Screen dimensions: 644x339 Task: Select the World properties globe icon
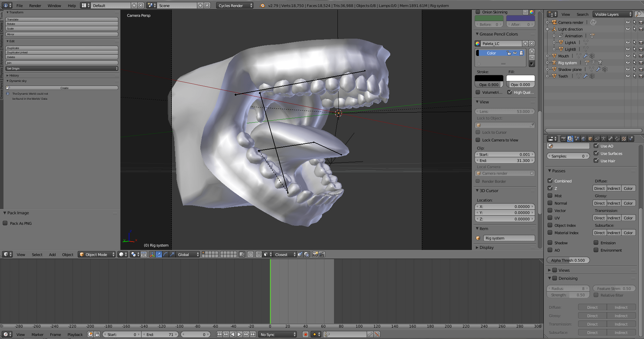pyautogui.click(x=583, y=138)
